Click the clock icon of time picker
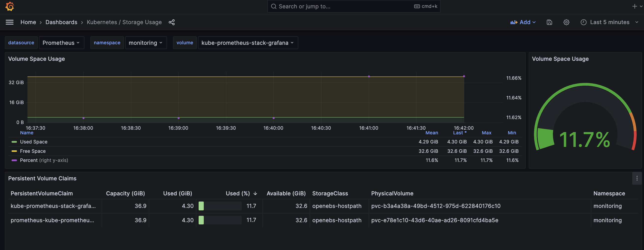Image resolution: width=644 pixels, height=250 pixels. [583, 22]
